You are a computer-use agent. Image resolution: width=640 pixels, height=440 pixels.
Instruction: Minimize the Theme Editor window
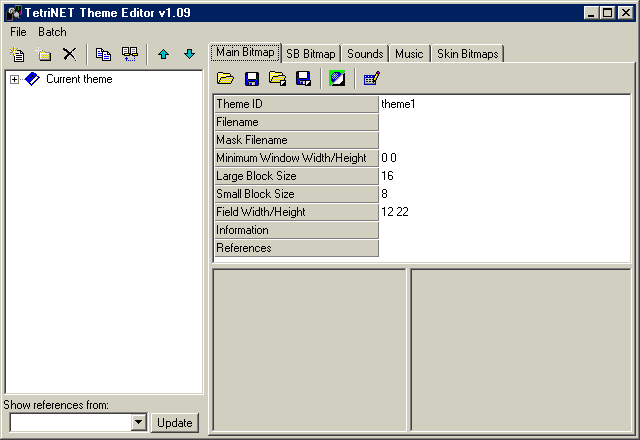click(x=591, y=13)
